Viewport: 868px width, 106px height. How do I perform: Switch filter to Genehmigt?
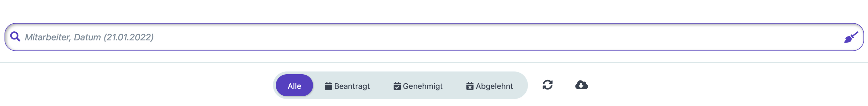coord(418,86)
